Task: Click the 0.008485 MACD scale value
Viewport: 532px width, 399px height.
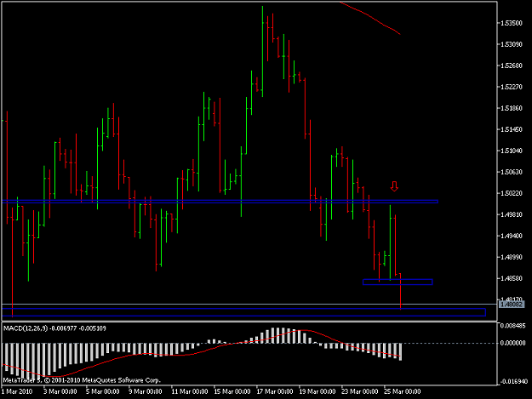Action: (x=513, y=326)
